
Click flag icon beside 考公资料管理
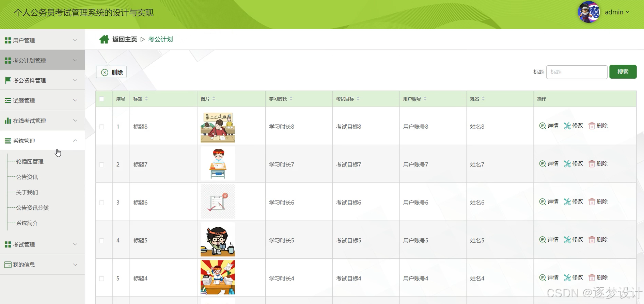click(x=8, y=80)
